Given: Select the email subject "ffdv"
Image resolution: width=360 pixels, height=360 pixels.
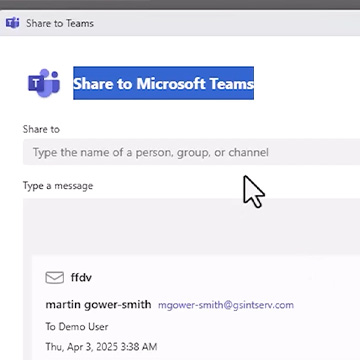Looking at the screenshot, I should (x=81, y=277).
